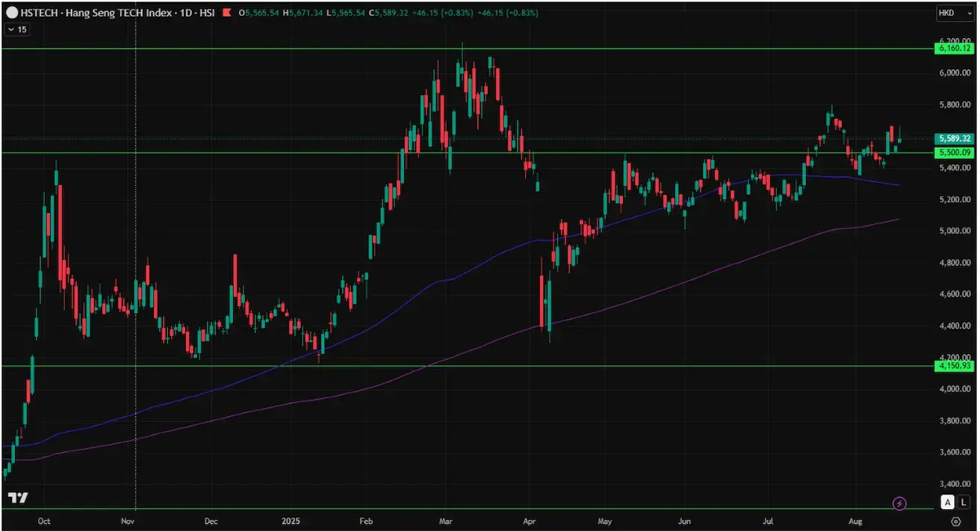Toggle the auto scale A button

click(x=948, y=503)
